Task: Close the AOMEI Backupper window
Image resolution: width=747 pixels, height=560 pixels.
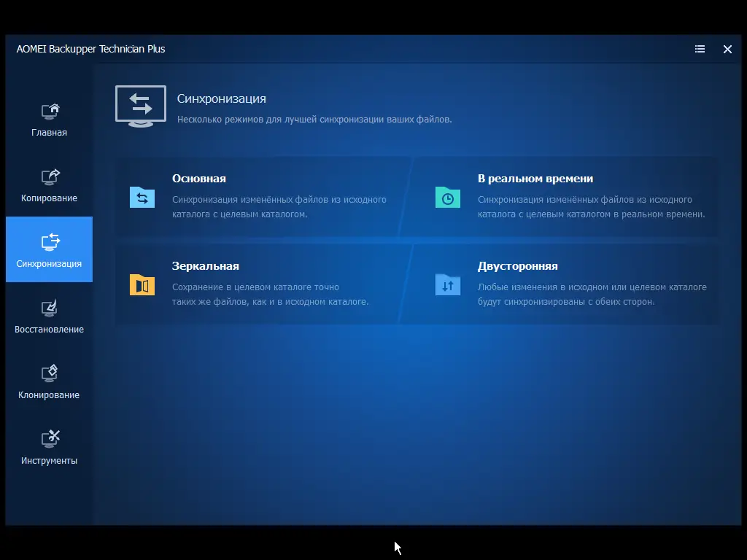Action: tap(727, 49)
